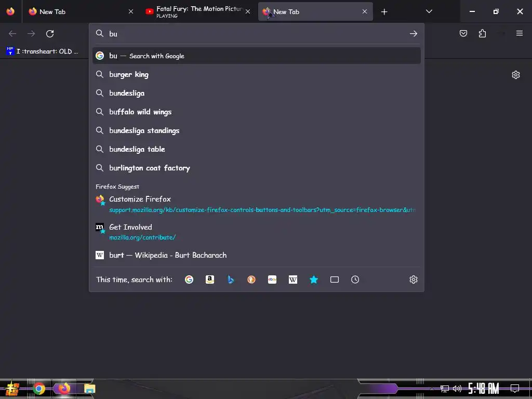
Task: Open Firefox View icon at tab strip
Action: click(10, 11)
